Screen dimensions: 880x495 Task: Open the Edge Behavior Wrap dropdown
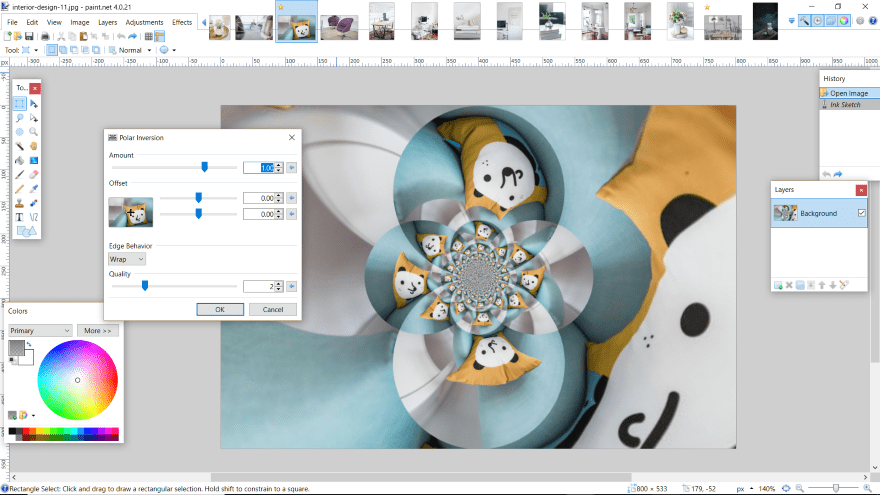127,259
